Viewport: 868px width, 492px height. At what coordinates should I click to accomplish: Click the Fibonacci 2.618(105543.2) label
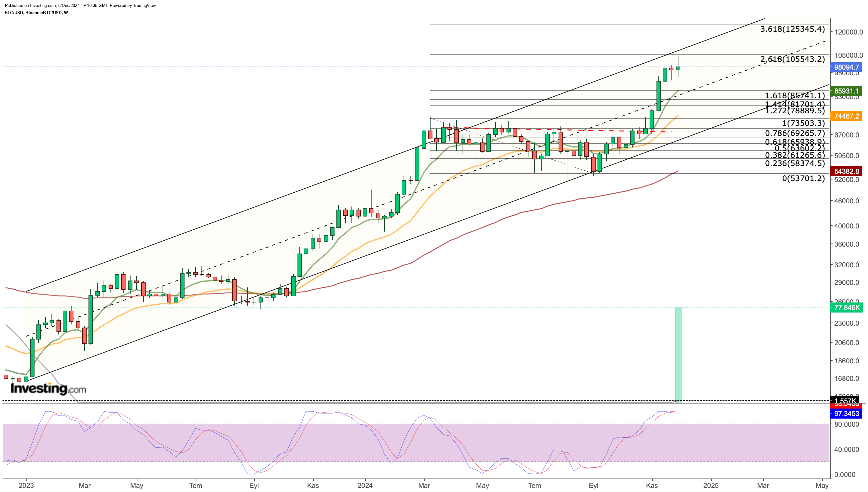pyautogui.click(x=792, y=59)
